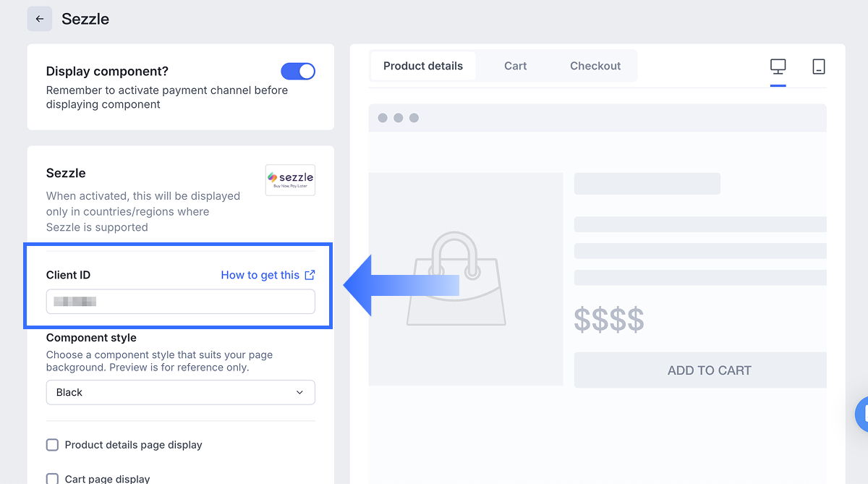Toggle the Display component switch
This screenshot has width=868, height=484.
[298, 71]
